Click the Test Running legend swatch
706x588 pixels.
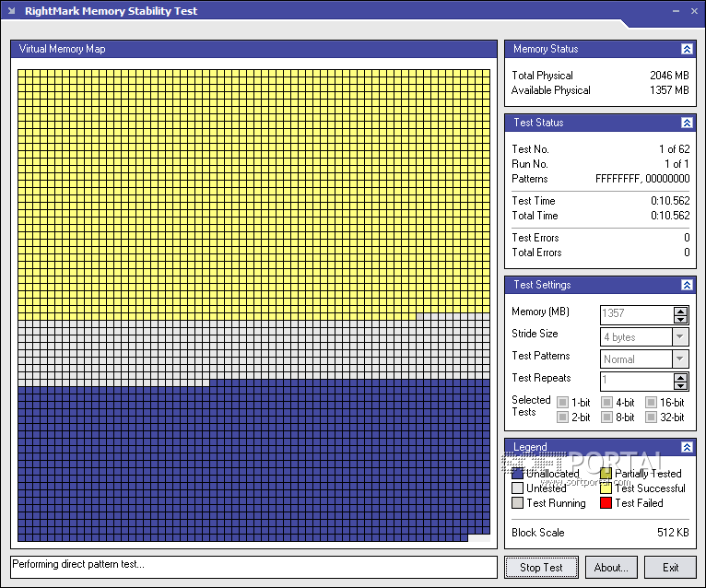click(x=517, y=503)
